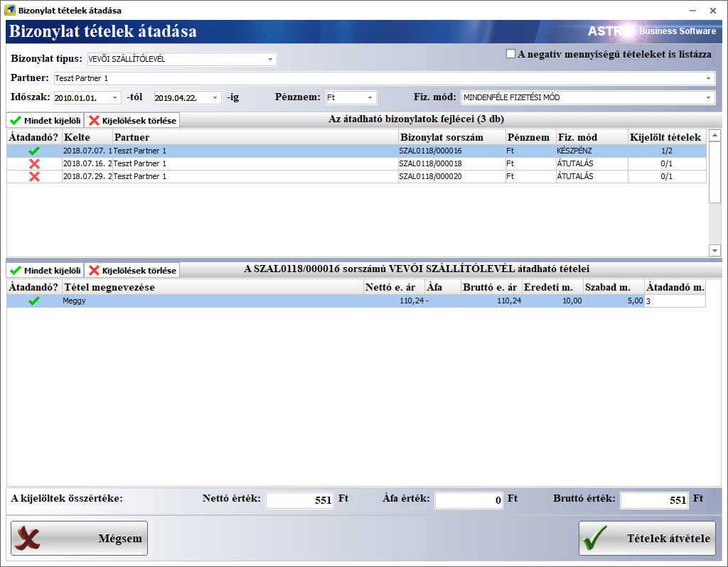Expand the Fiz. mód payment method dropdown

[708, 98]
